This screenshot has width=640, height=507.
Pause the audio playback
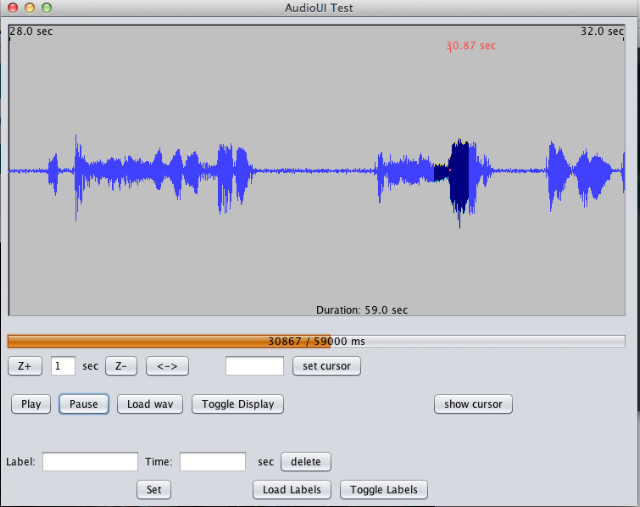(84, 404)
